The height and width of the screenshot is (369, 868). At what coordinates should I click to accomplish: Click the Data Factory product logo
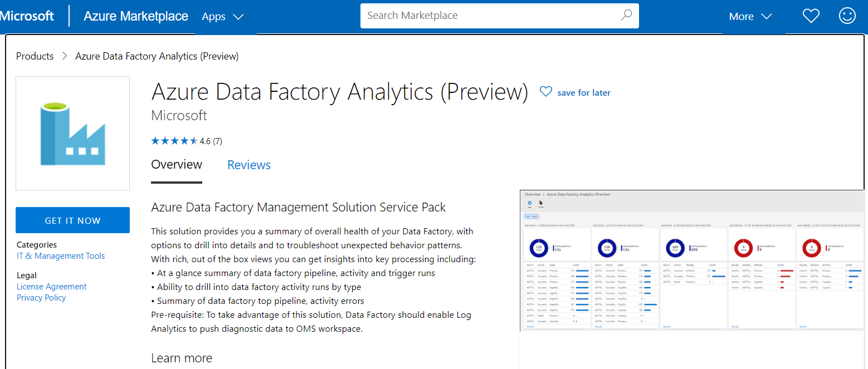[x=72, y=134]
